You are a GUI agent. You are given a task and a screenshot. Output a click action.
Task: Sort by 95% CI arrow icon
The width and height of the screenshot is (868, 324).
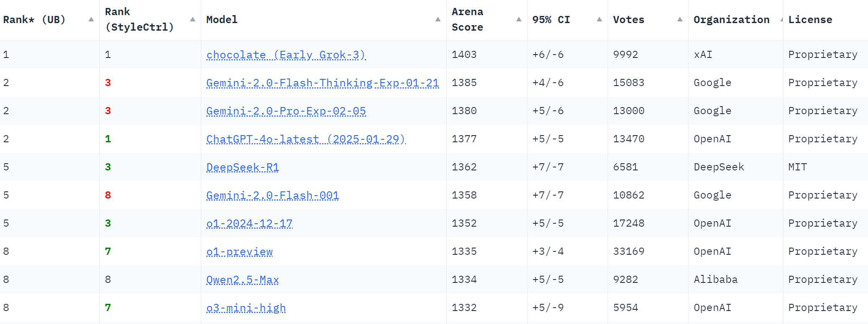click(599, 19)
